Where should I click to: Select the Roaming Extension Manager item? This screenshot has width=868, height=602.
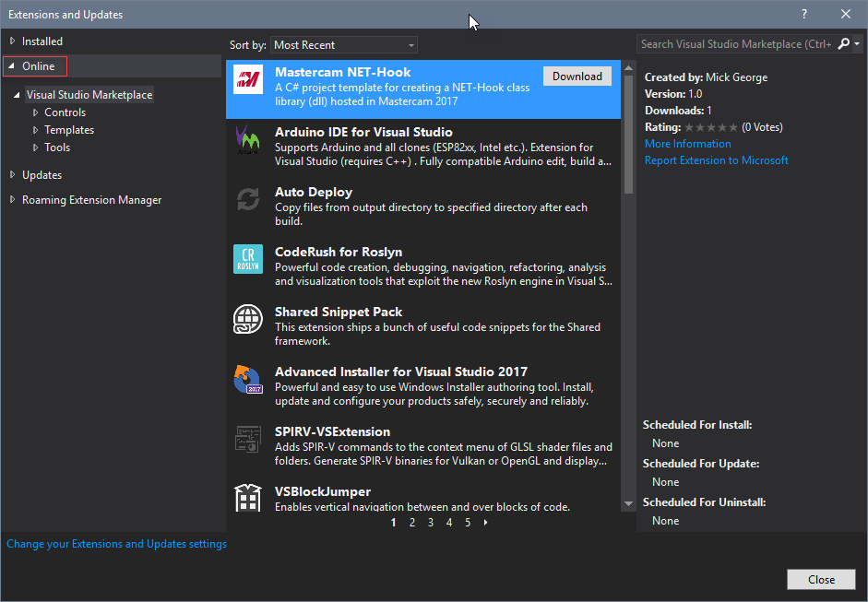(x=91, y=200)
